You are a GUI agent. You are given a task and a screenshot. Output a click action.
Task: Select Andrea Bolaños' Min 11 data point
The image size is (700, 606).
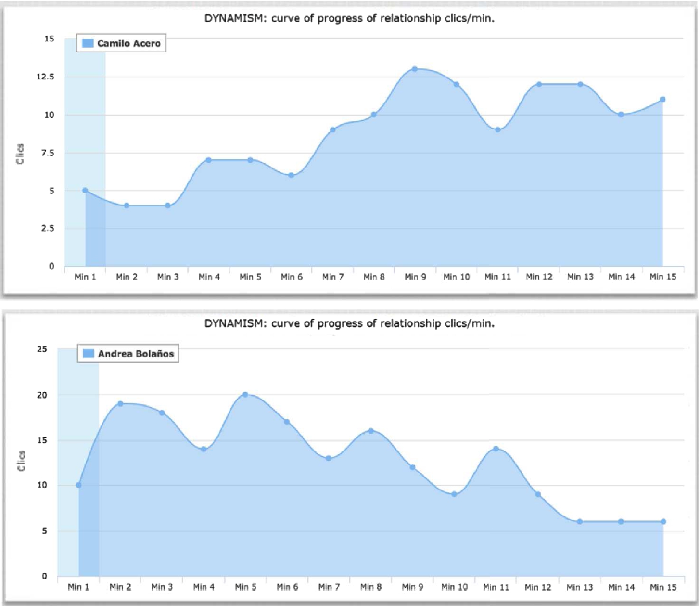[496, 449]
